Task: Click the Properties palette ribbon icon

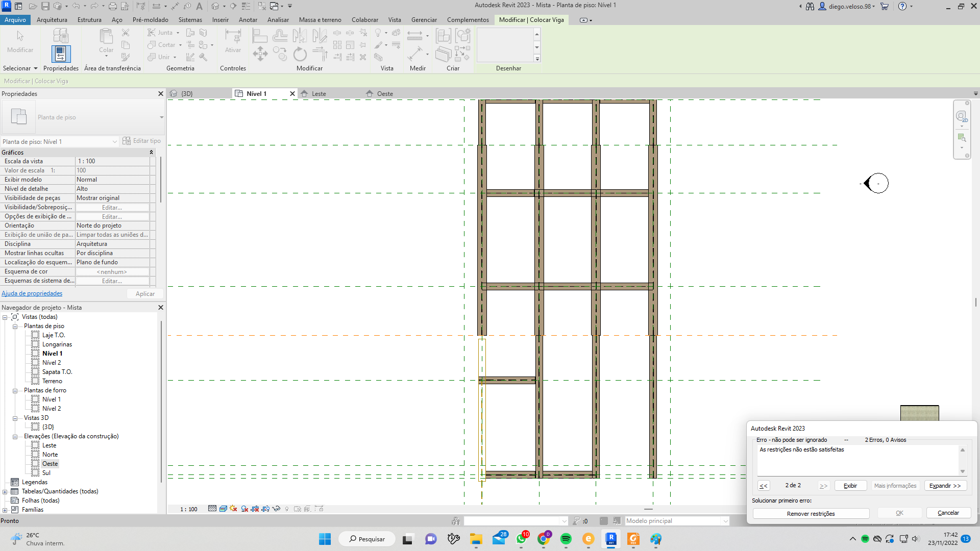Action: point(61,54)
